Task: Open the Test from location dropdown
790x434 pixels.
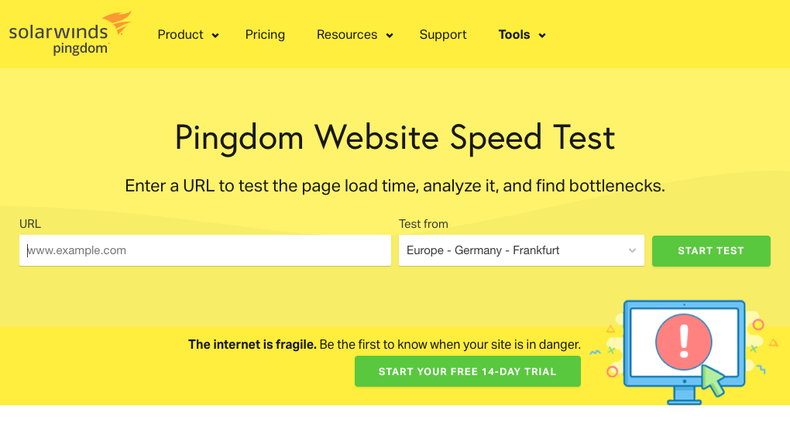Action: [x=521, y=251]
